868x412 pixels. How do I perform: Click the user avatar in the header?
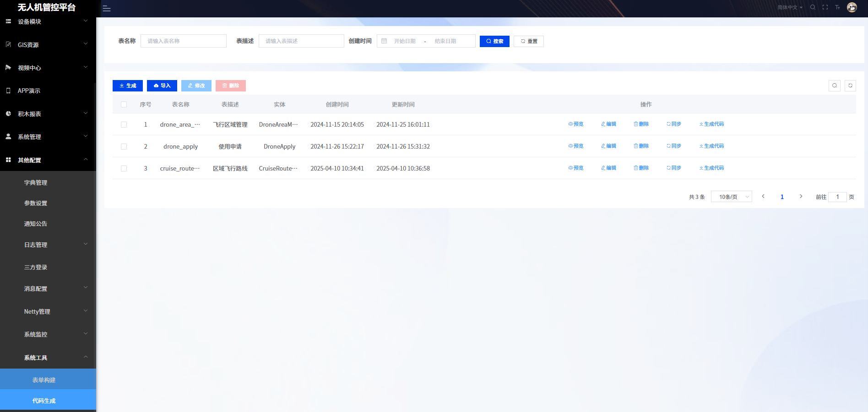point(852,7)
